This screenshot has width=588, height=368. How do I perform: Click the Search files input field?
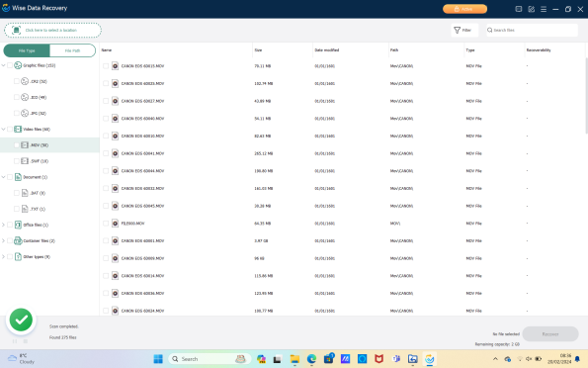(x=532, y=30)
